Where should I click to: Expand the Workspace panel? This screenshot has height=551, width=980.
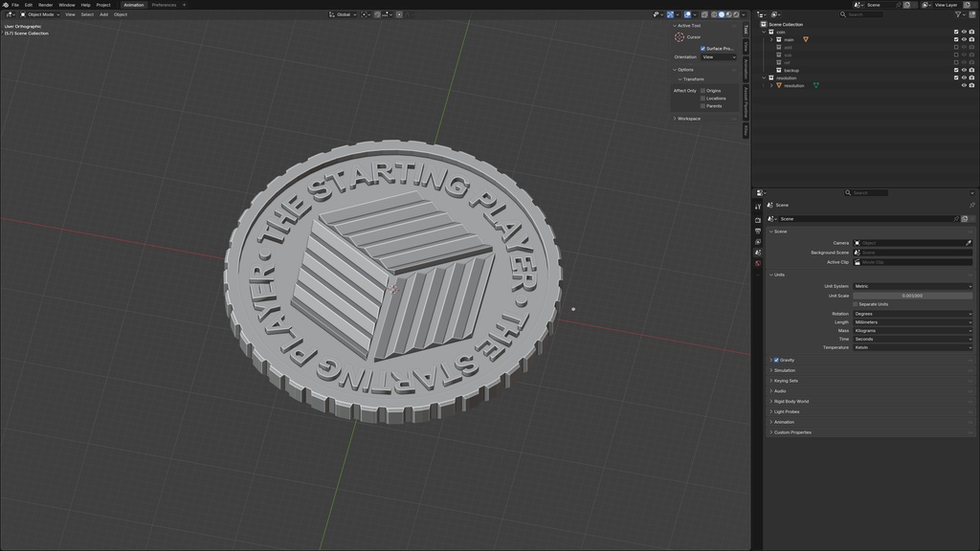(x=689, y=119)
